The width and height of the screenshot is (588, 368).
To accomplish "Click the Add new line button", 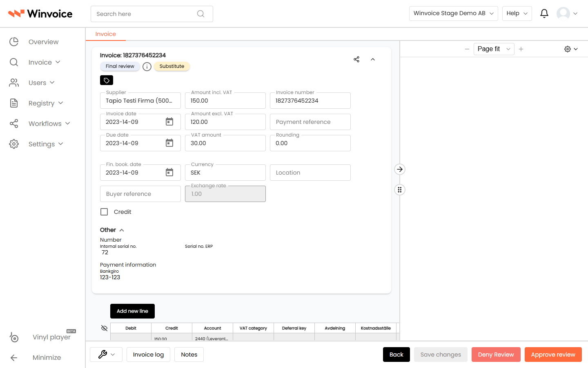I will pyautogui.click(x=132, y=311).
